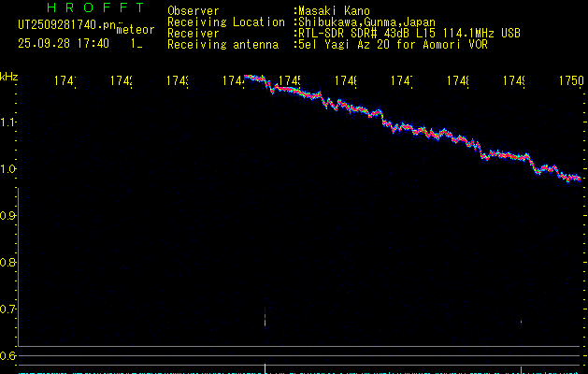Click the 0.6 frequency axis label
Viewport: 588px width, 374px height.
(x=9, y=356)
